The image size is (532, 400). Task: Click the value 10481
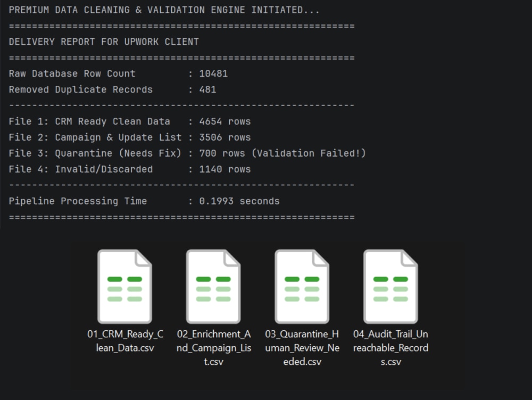tap(213, 74)
